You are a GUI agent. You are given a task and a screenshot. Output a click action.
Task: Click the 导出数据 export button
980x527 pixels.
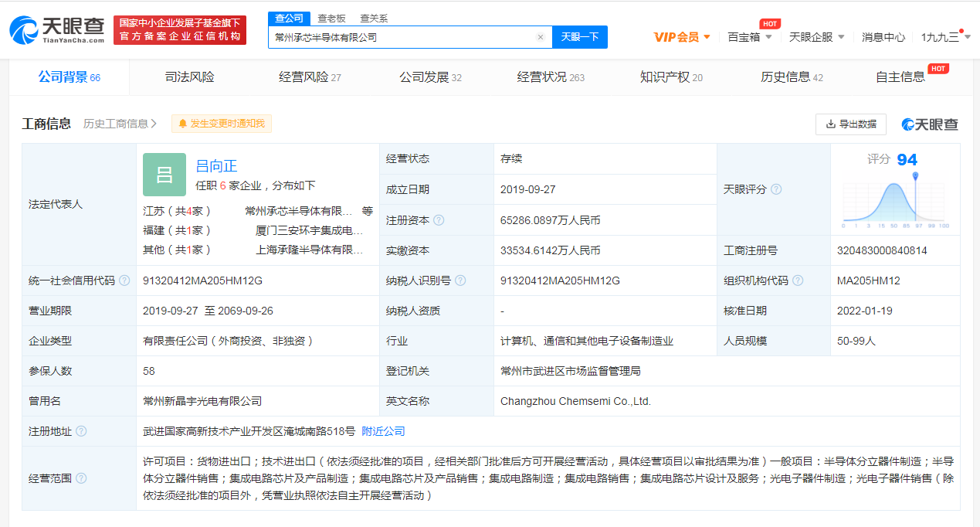(850, 124)
